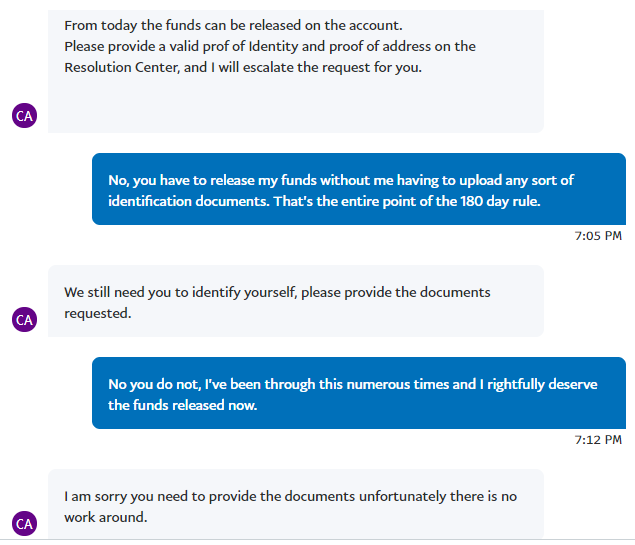Click 'From today' at start of first message

100,26
